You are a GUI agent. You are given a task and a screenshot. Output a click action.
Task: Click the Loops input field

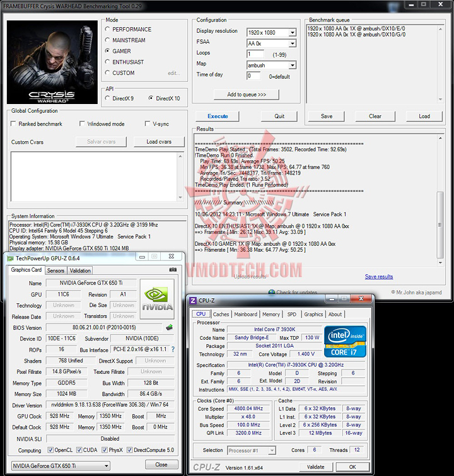click(x=255, y=54)
